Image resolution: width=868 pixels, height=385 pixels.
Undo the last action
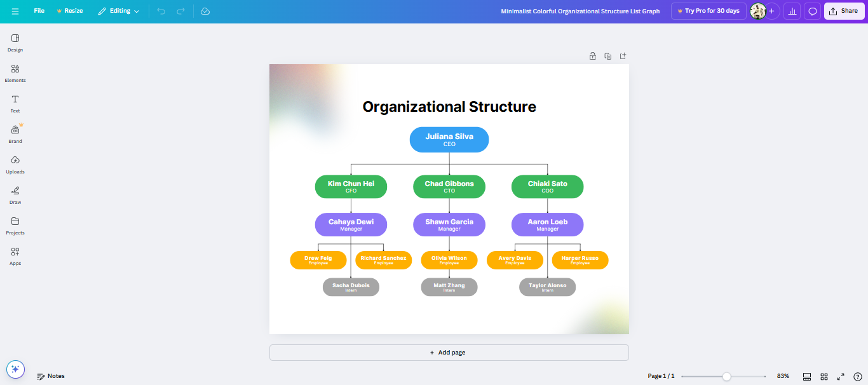(x=161, y=11)
